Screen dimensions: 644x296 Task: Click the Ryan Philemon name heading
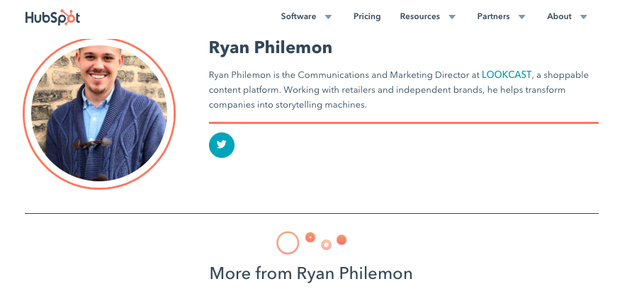pos(271,48)
